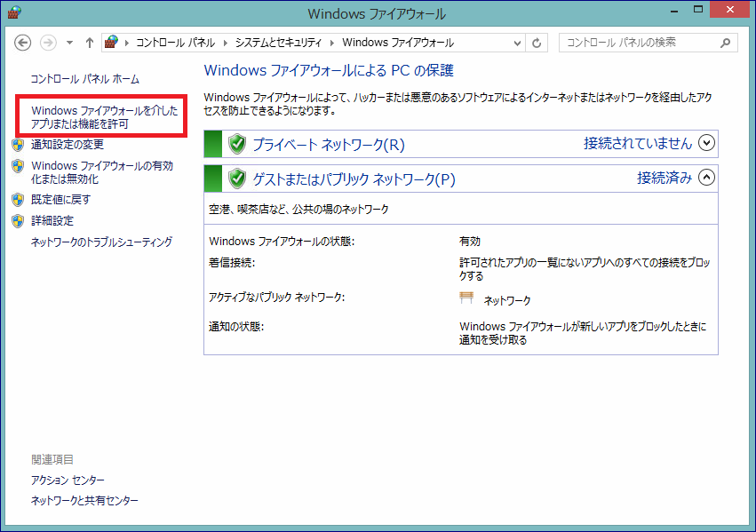The width and height of the screenshot is (756, 532).
Task: Click アクティブなパブリック ネットワーク: label
Action: [x=277, y=297]
